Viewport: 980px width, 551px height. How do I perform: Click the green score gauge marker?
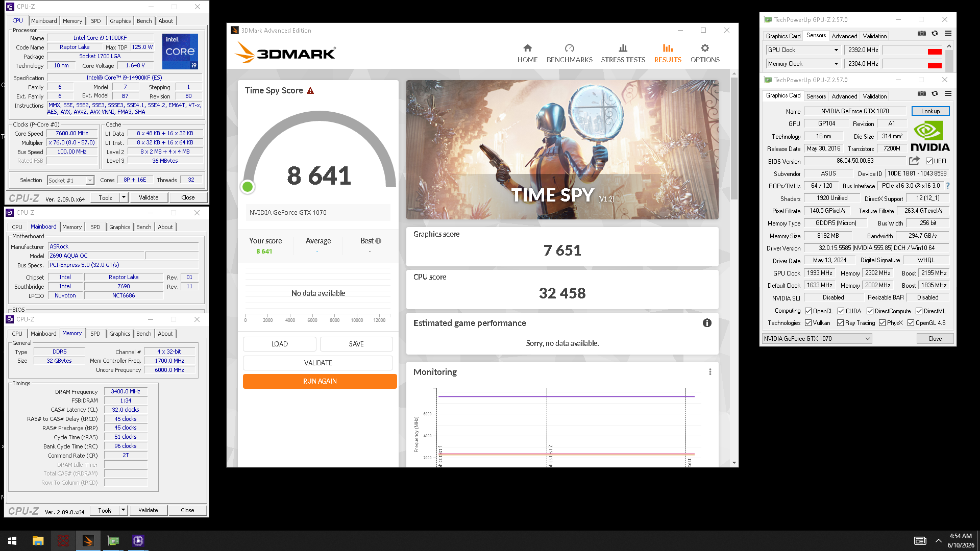tap(248, 187)
